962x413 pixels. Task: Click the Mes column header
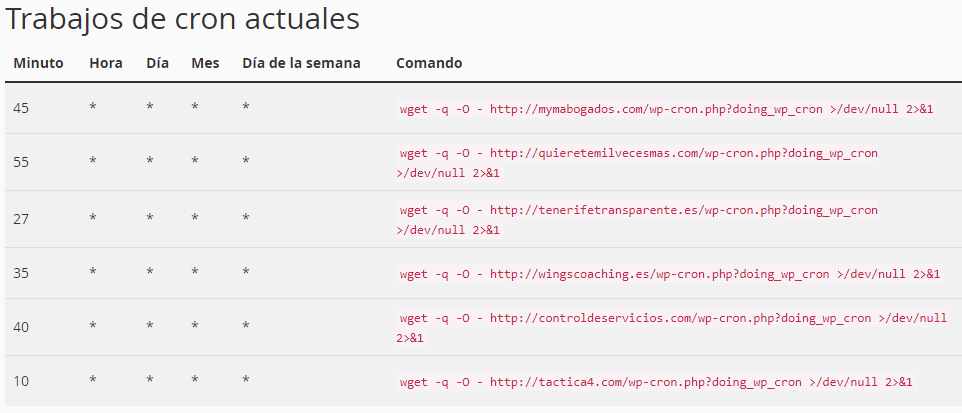tap(205, 63)
